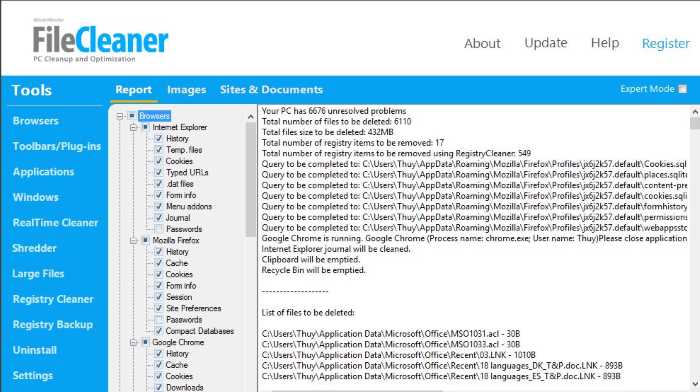Open the Update link
Screen dimensions: 700x392
pos(546,43)
